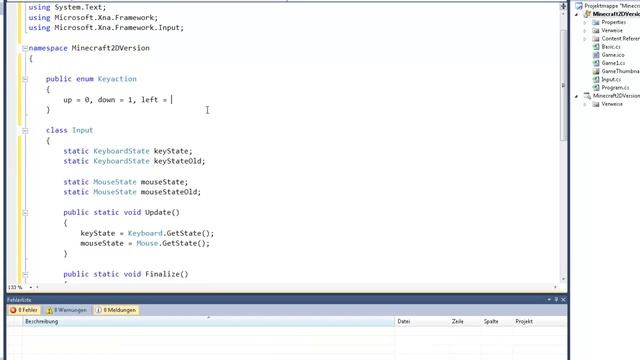Sort by Beschreibung column header
The width and height of the screenshot is (640, 360).
(209, 322)
